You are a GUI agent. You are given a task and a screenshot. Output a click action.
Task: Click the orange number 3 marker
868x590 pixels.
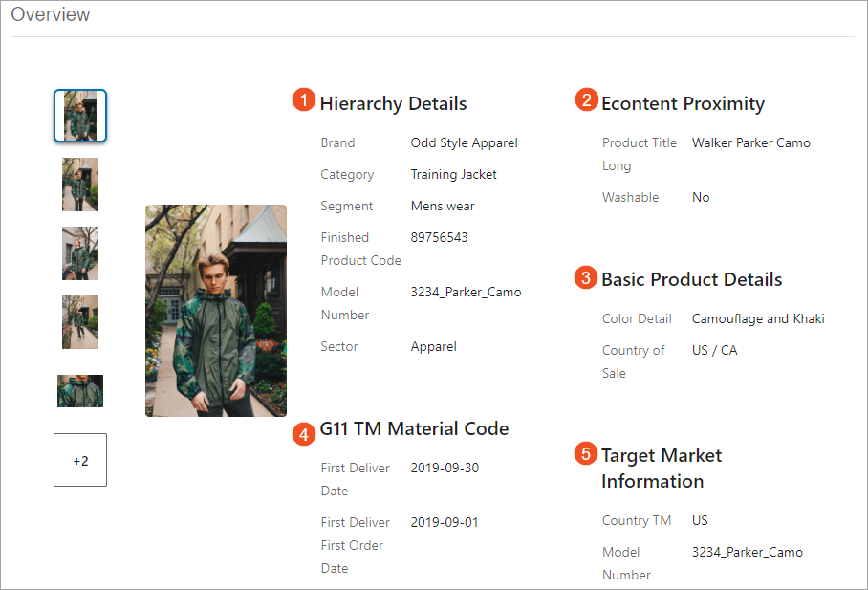coord(586,277)
